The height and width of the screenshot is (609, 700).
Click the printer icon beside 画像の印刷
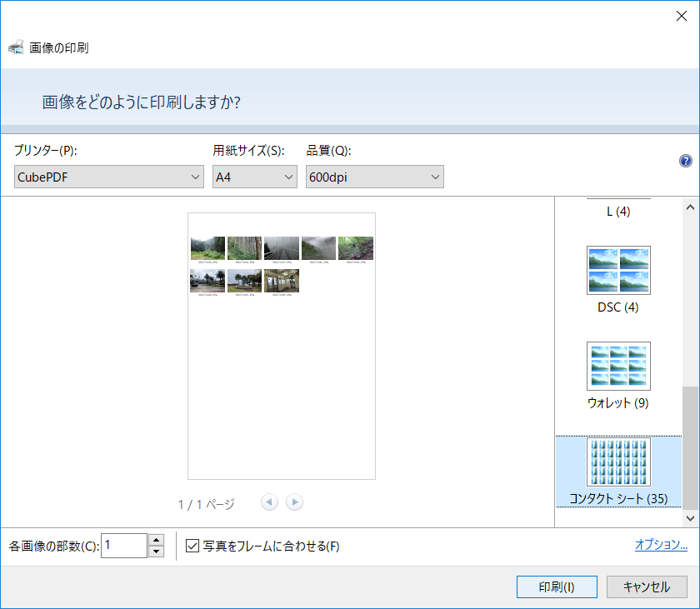coord(16,47)
